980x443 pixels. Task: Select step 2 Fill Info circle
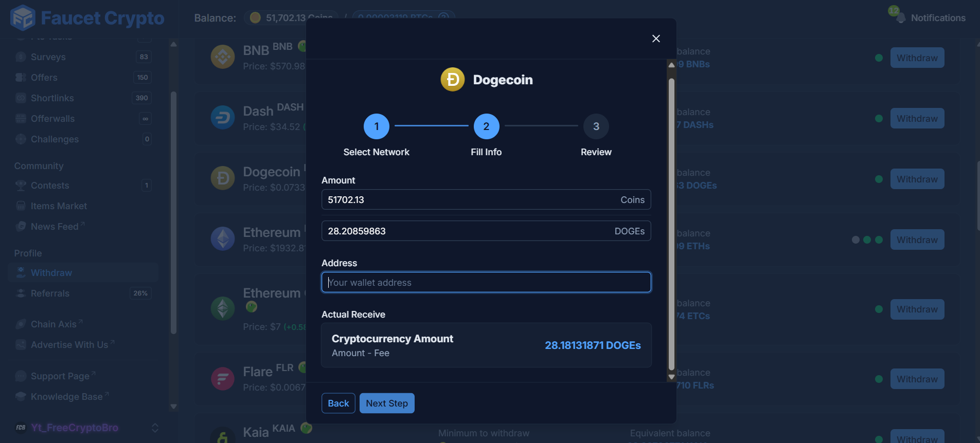coord(486,126)
